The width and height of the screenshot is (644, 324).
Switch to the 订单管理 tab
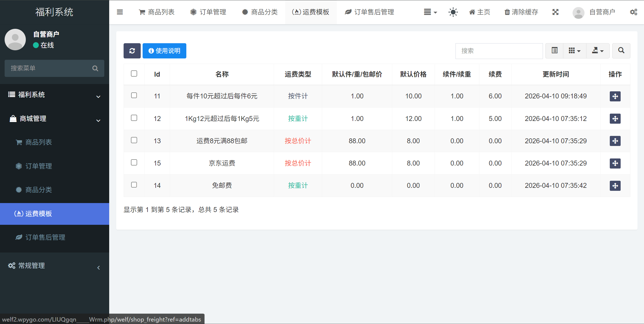(x=208, y=12)
